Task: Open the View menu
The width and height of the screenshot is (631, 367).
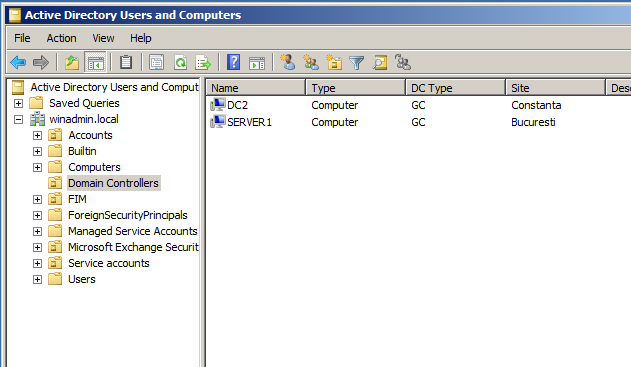Action: 103,38
